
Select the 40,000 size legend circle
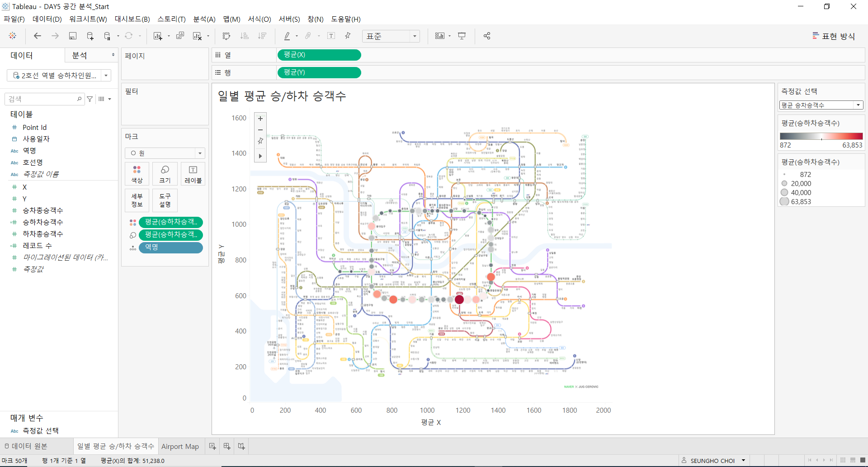pos(784,192)
